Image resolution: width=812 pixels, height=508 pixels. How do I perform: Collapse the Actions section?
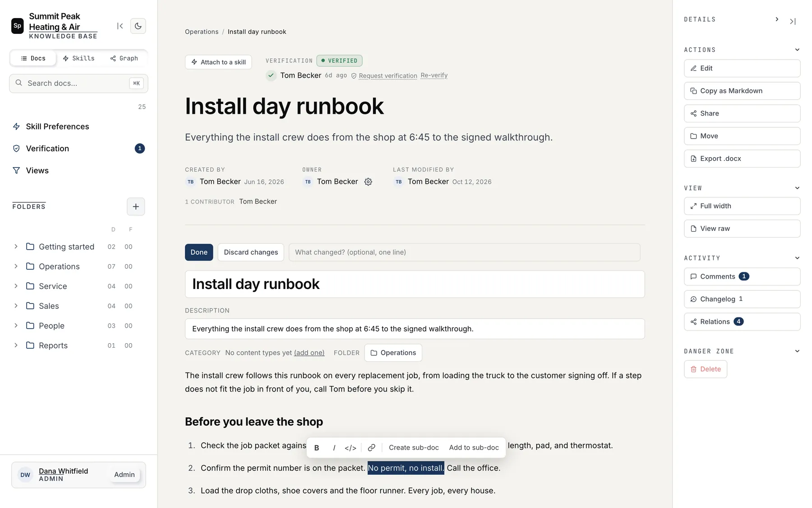(797, 50)
